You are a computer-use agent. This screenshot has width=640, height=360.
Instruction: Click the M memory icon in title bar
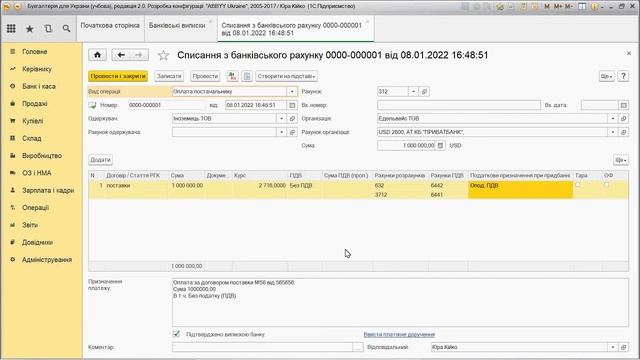pos(547,7)
